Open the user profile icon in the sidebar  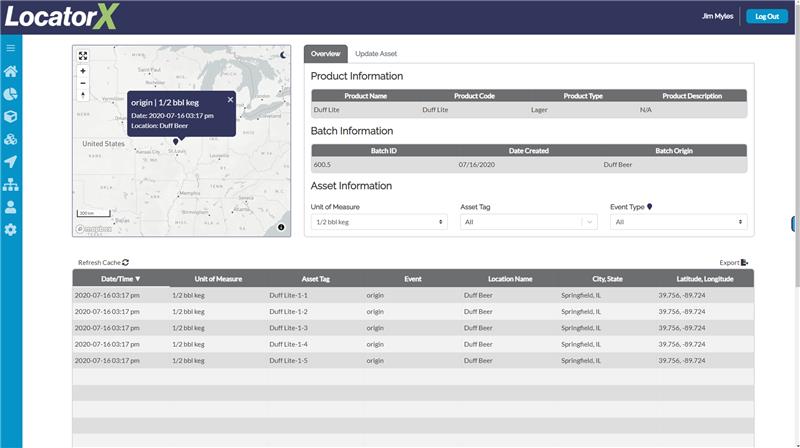tap(11, 207)
